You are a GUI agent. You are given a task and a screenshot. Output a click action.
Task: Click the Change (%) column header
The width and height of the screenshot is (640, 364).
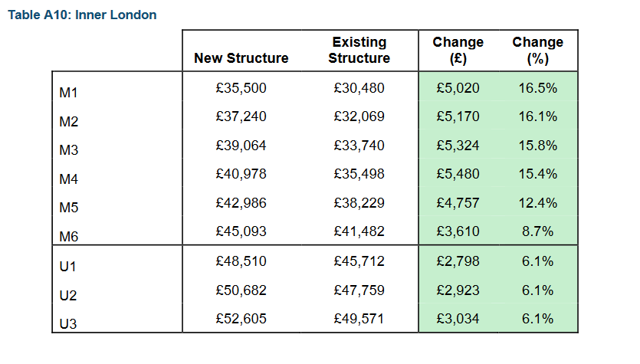pyautogui.click(x=538, y=50)
